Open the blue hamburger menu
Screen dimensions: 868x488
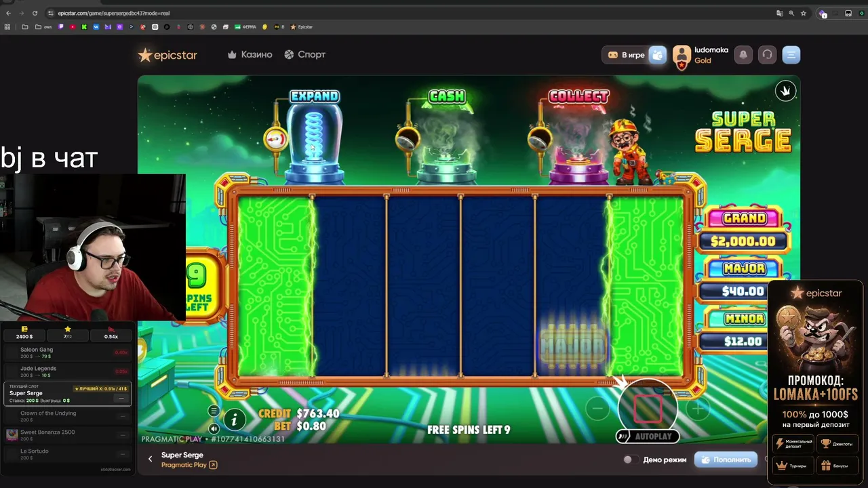pos(791,55)
